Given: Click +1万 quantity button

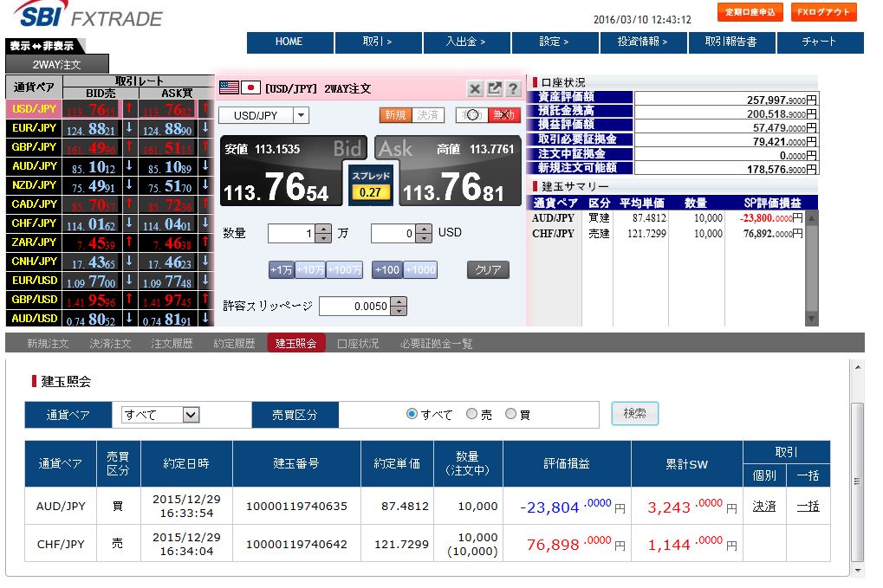Looking at the screenshot, I should (x=282, y=270).
